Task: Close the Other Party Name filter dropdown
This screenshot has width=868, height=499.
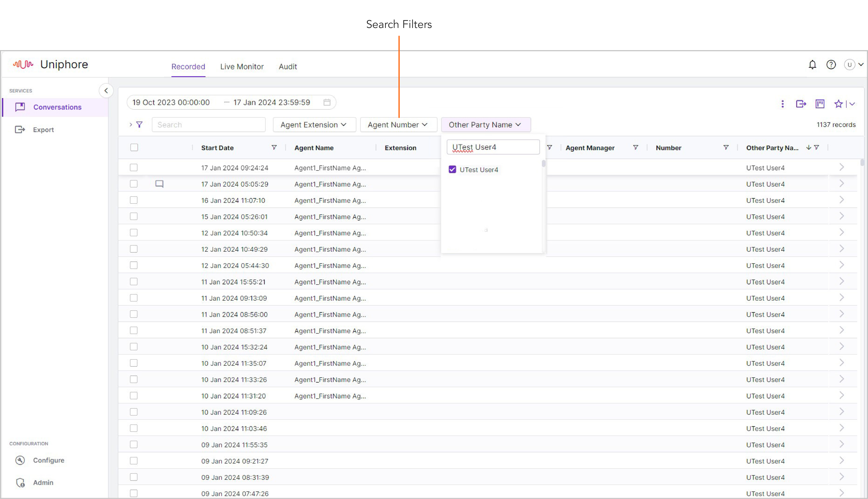Action: (x=486, y=125)
